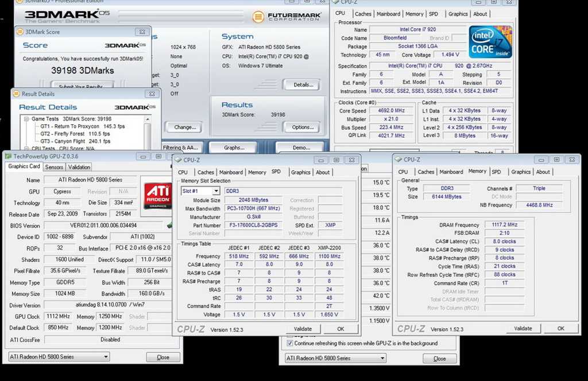Screen dimensions: 588x381
Task: Click Validate in the CPU-Z Memory window
Action: (523, 329)
